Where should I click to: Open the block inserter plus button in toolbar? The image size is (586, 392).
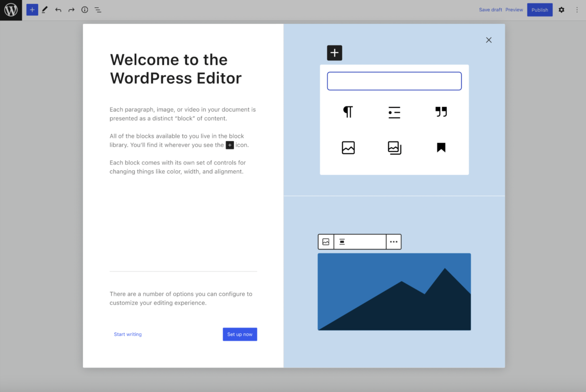tap(32, 10)
